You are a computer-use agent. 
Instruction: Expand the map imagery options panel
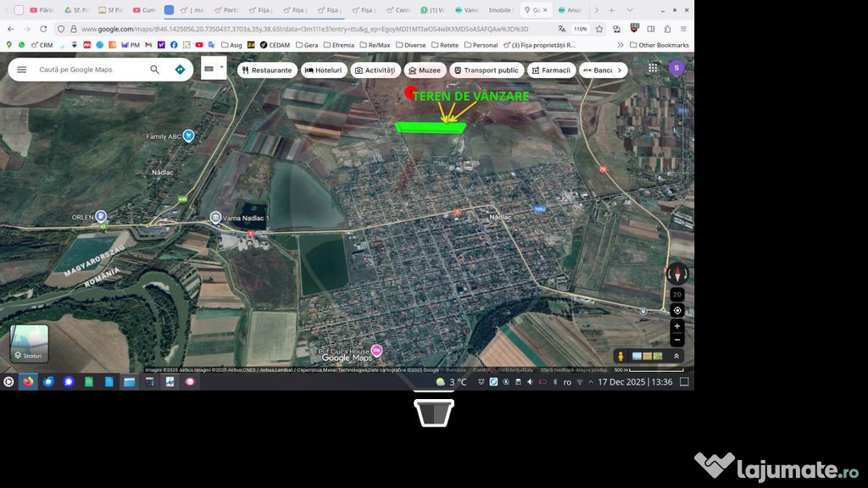point(676,356)
